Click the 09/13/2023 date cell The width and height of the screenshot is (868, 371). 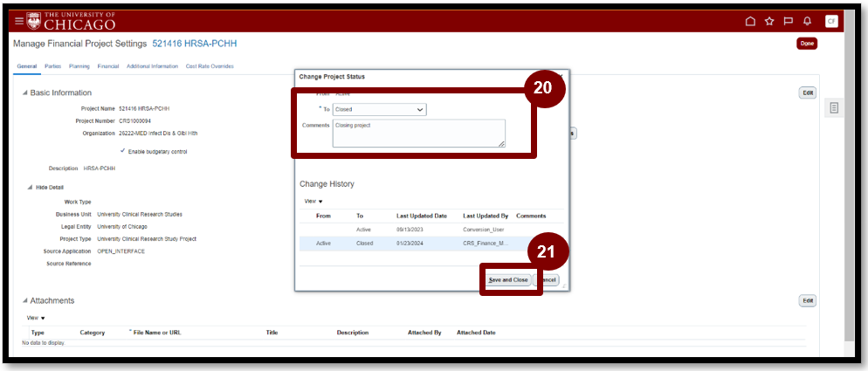410,230
